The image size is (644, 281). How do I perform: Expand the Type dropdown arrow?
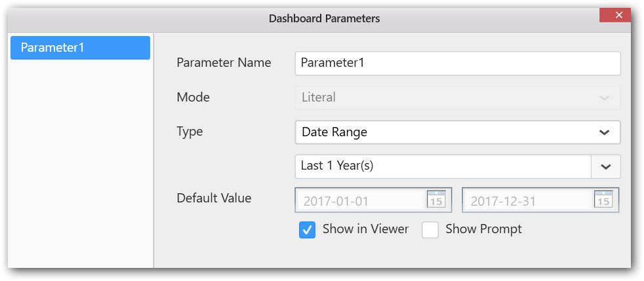[604, 132]
